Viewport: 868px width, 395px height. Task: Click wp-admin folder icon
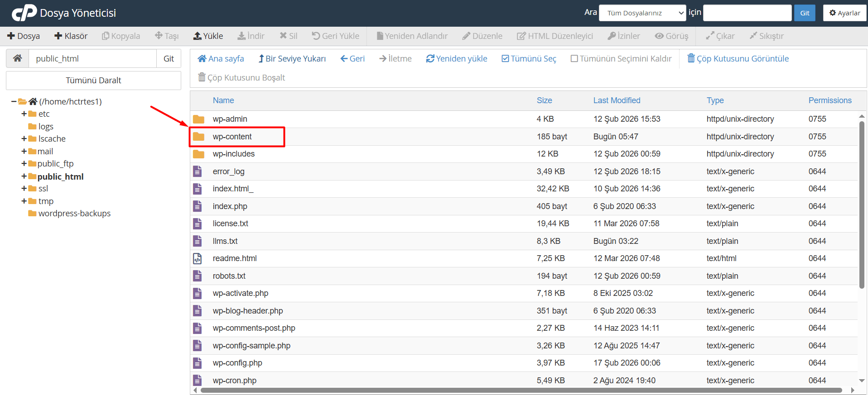pyautogui.click(x=198, y=119)
